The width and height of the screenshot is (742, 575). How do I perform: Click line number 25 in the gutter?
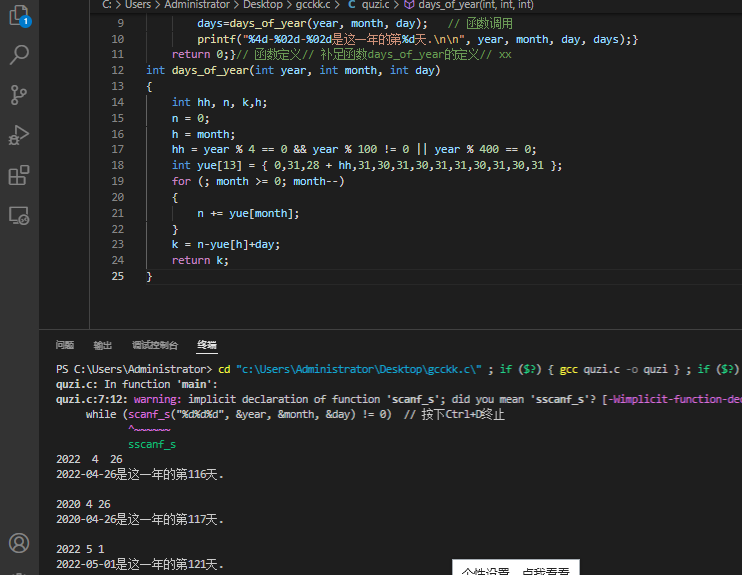click(x=117, y=276)
